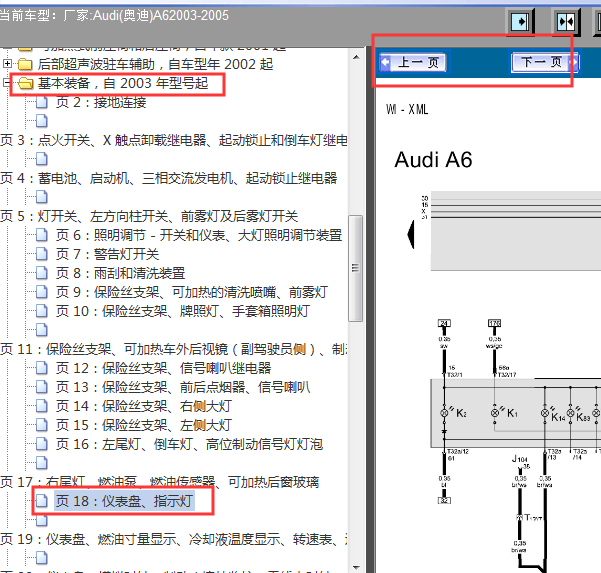Click document icon beside 页 9
The height and width of the screenshot is (573, 601).
[x=42, y=292]
